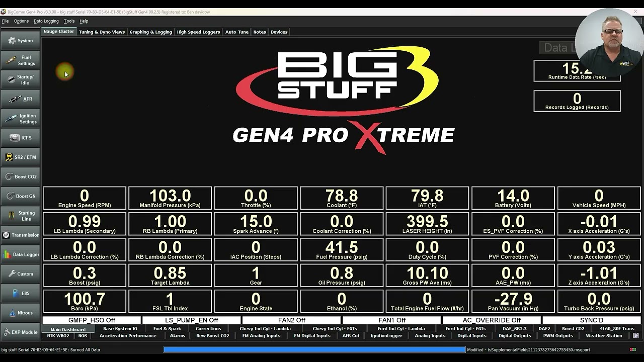Open the Data Logger sidebar section
644x362 pixels.
(x=21, y=254)
